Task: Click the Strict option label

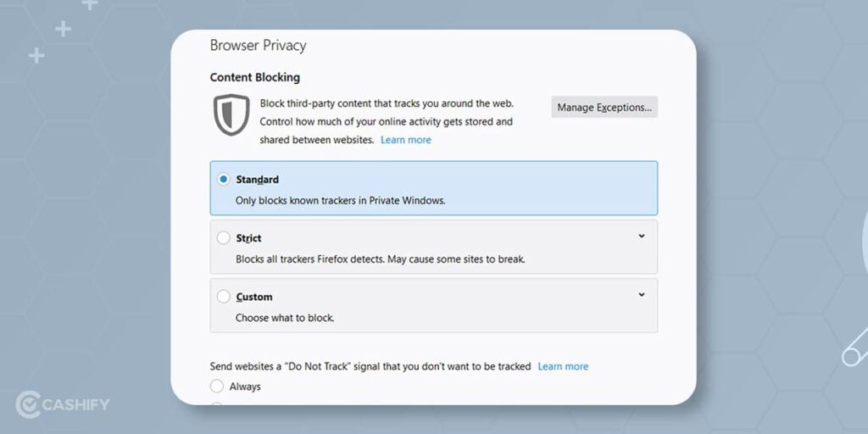Action: pos(248,238)
